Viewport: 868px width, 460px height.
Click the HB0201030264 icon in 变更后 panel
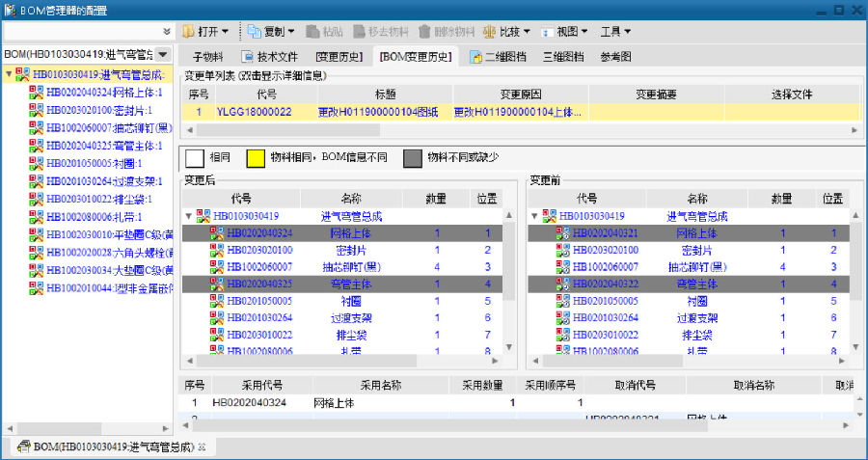tap(217, 317)
